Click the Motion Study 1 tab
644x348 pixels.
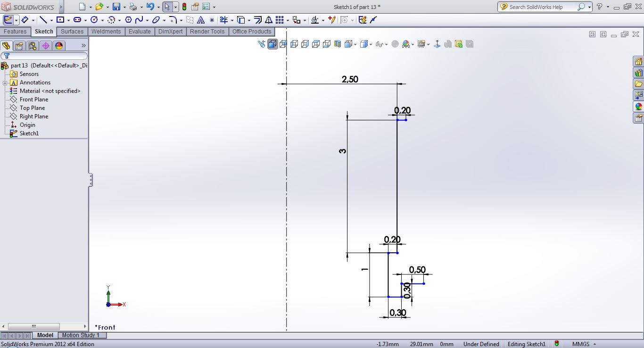[x=81, y=335]
